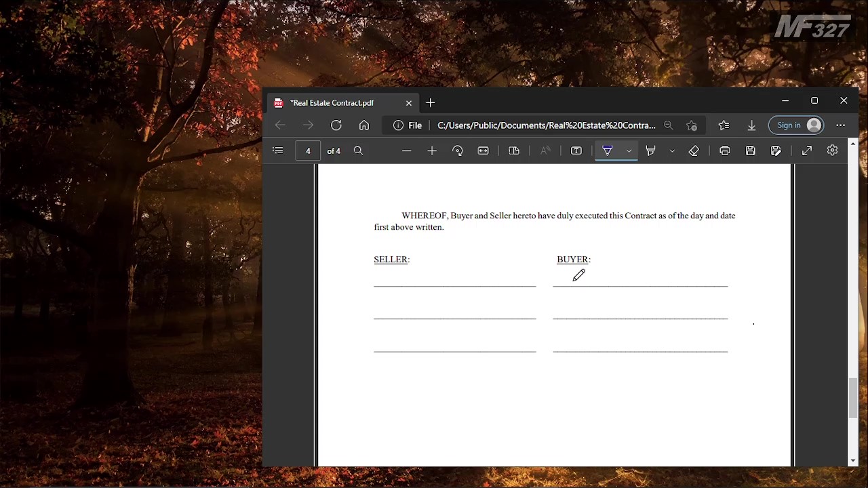Image resolution: width=868 pixels, height=488 pixels.
Task: Open the table of contents panel
Action: [x=278, y=150]
